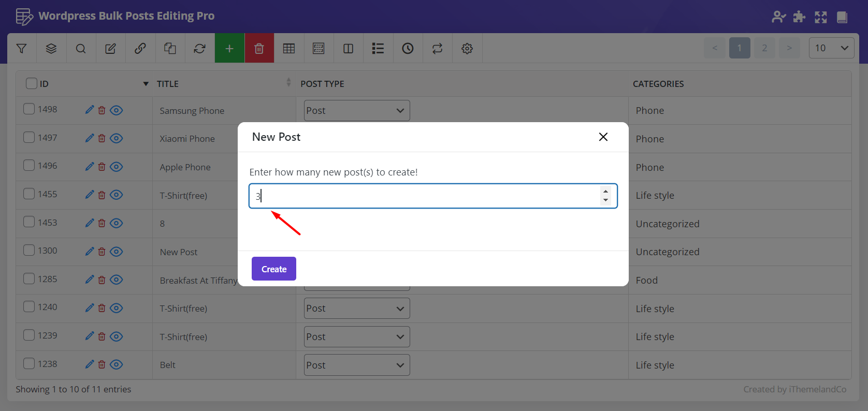The width and height of the screenshot is (868, 411).
Task: Open the bulk edit layers icon
Action: [x=51, y=48]
